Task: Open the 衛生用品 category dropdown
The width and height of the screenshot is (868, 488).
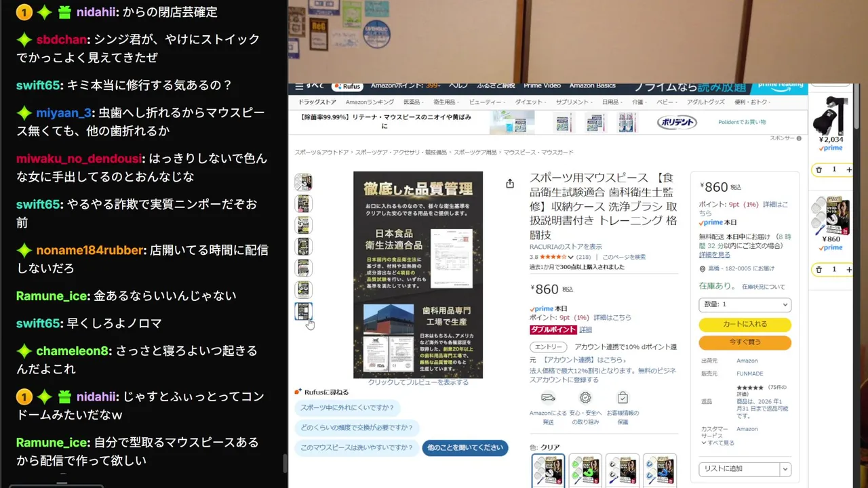Action: pos(445,102)
